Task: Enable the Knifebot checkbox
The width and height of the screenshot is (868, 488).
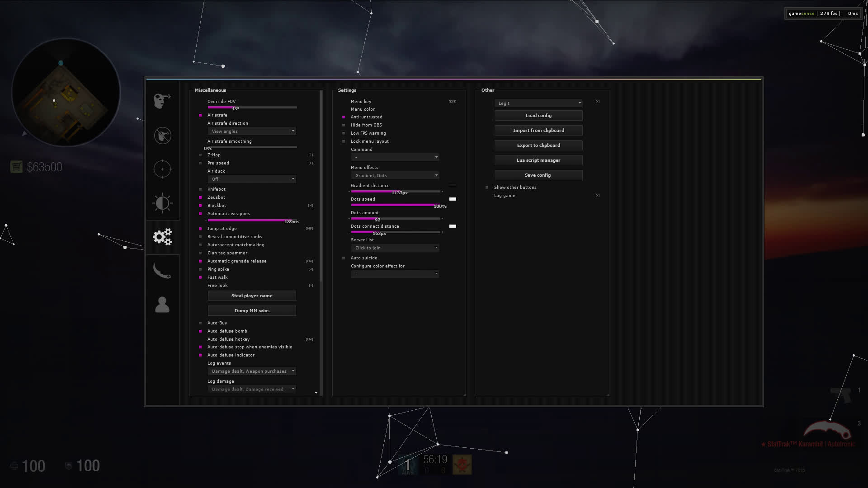Action: (200, 189)
